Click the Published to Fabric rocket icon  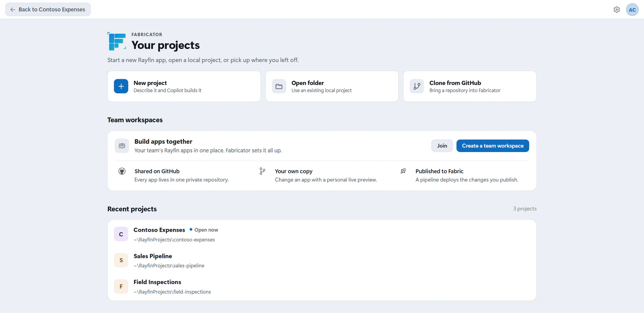coord(403,171)
